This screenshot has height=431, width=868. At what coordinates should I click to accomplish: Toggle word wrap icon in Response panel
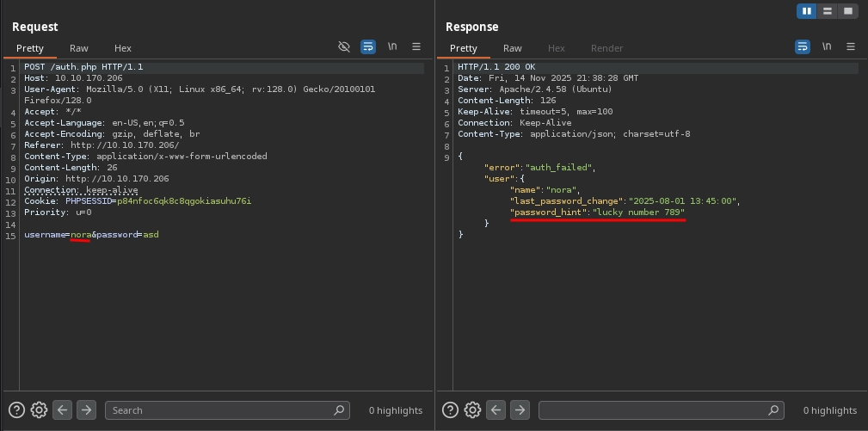click(x=802, y=46)
